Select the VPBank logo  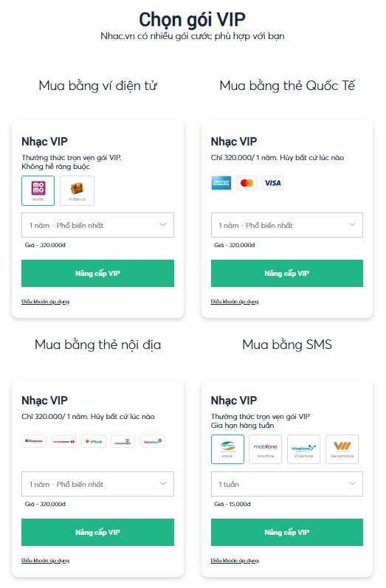click(x=94, y=441)
